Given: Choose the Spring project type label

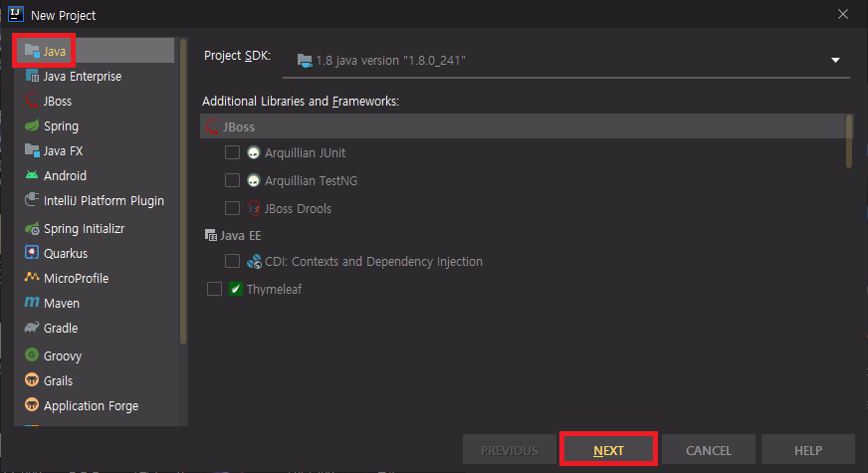Looking at the screenshot, I should click(x=62, y=126).
